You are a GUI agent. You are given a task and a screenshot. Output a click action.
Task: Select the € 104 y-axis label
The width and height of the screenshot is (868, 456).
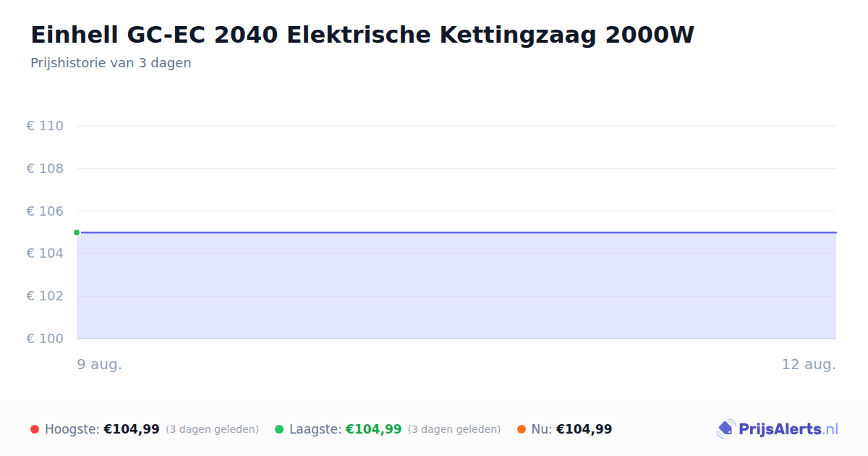(x=45, y=253)
